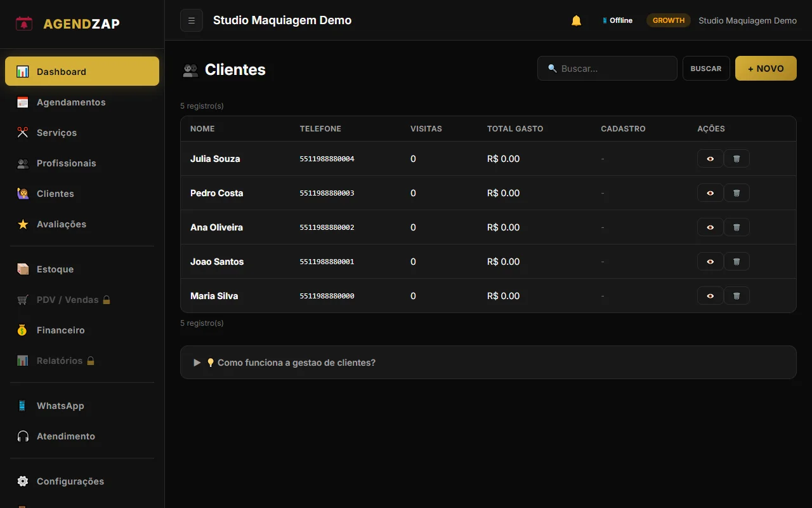Viewport: 812px width, 508px height.
Task: Go to Financeiro in sidebar
Action: pyautogui.click(x=60, y=330)
